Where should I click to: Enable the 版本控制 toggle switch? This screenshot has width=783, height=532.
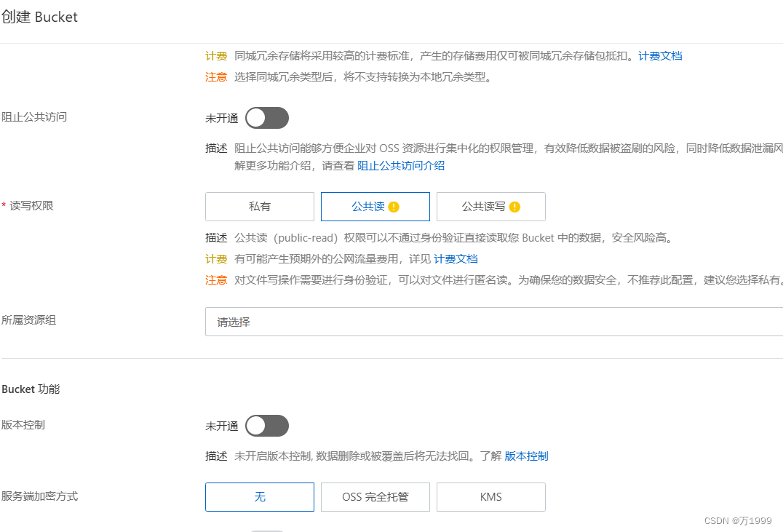coord(266,426)
